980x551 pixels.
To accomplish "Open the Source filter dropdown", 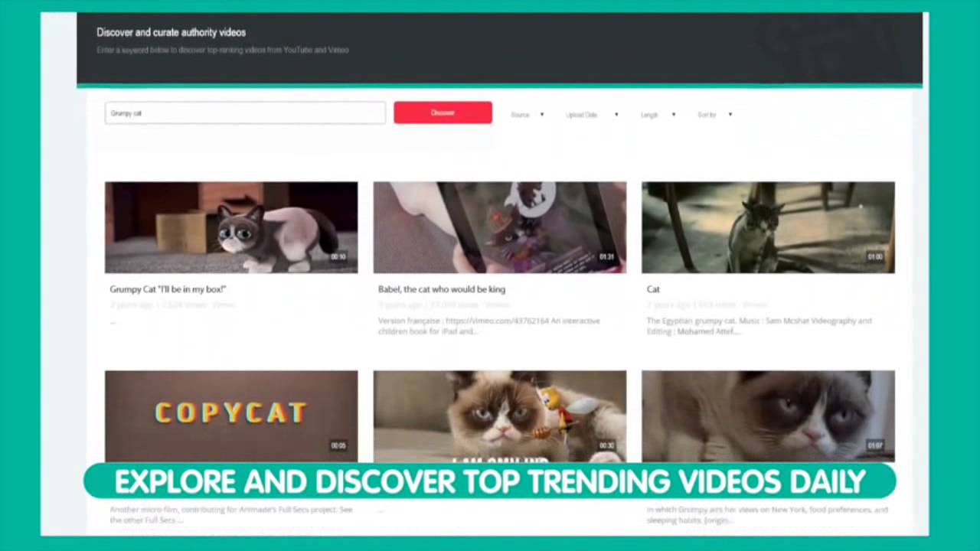I will 528,115.
